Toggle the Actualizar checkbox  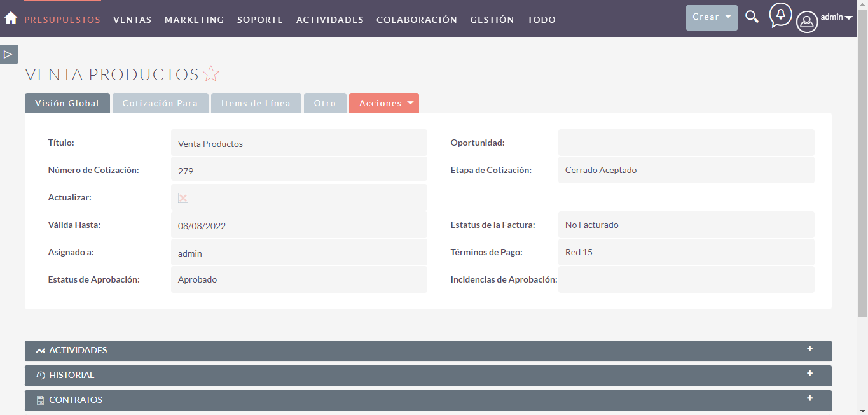tap(183, 198)
